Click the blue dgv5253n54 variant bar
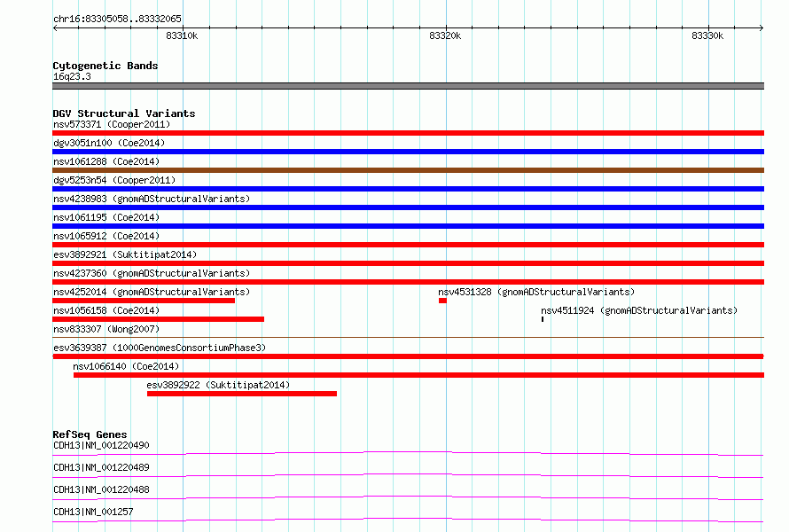 point(408,189)
